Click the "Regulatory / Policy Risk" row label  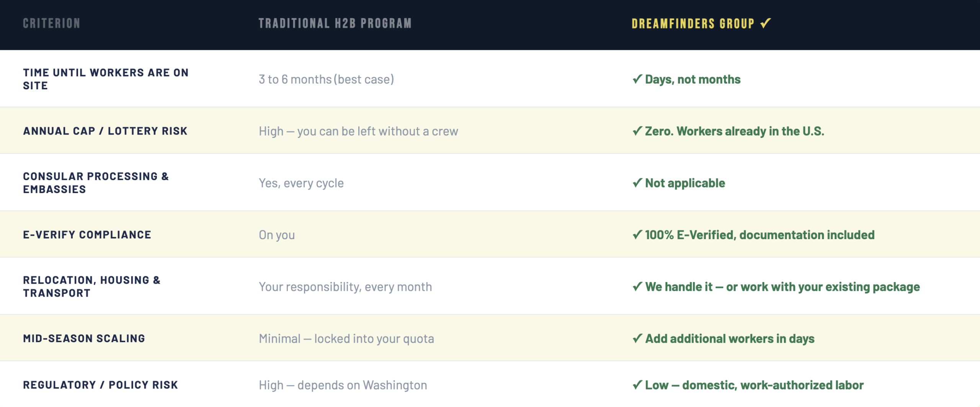coord(101,385)
